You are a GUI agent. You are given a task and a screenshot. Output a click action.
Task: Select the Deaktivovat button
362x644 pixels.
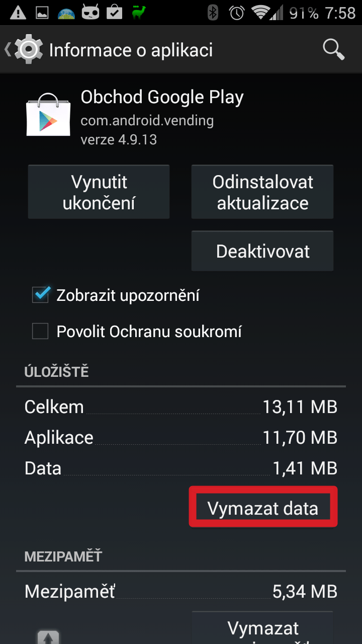tap(262, 251)
